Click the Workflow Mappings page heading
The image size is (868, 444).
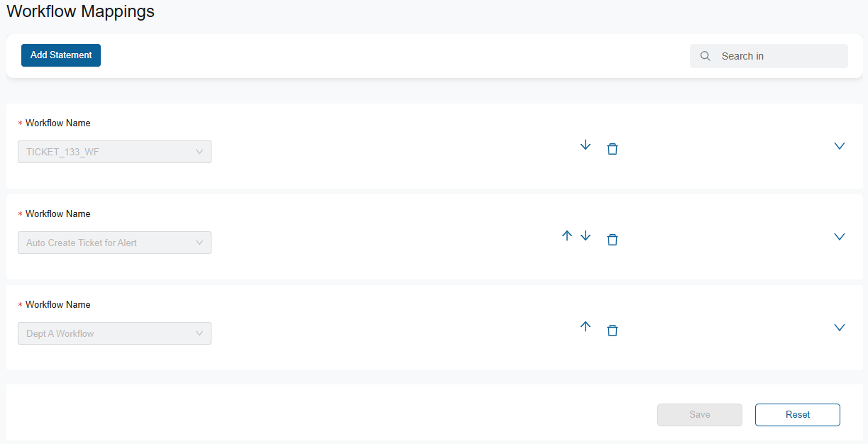pyautogui.click(x=80, y=11)
